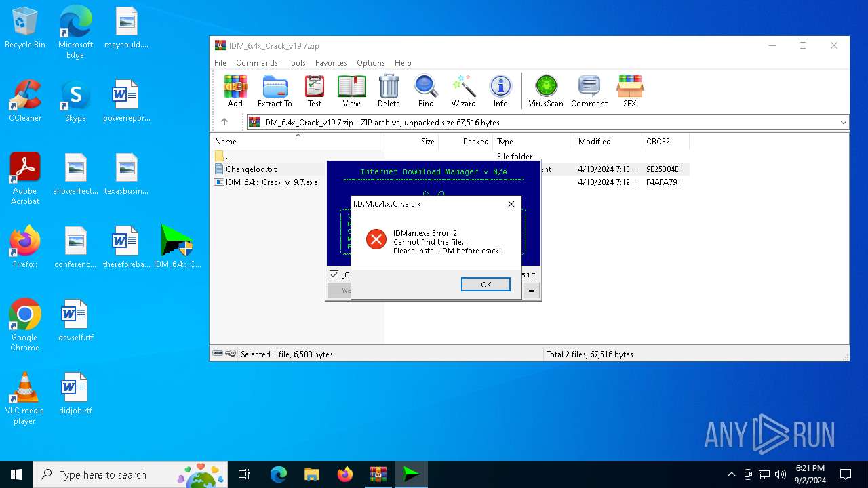The width and height of the screenshot is (868, 488).
Task: Select the powerrepor... Word document icon
Action: [x=126, y=101]
